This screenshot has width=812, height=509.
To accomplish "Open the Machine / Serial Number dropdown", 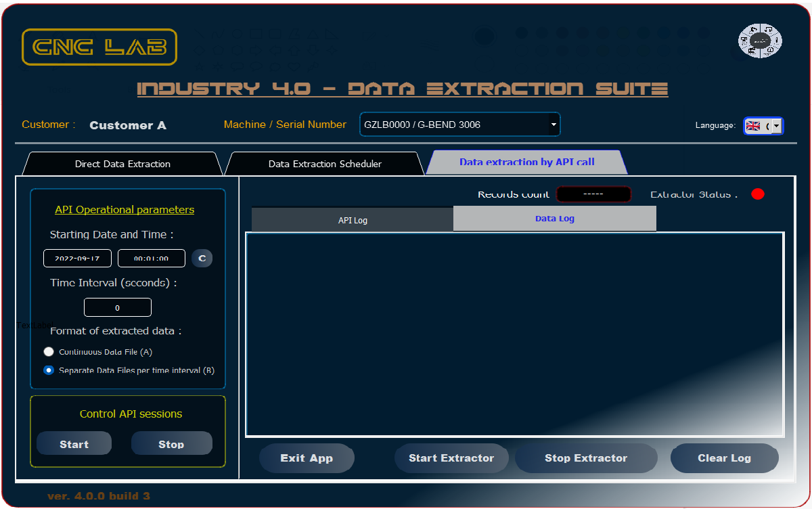I will coord(554,125).
